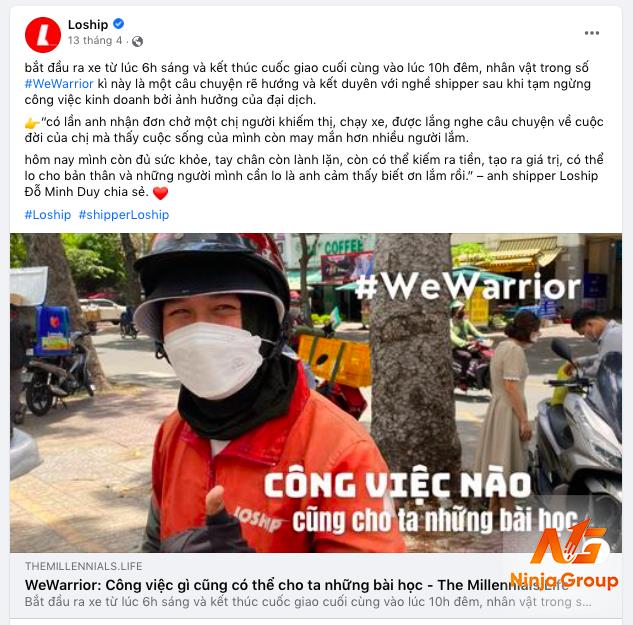Image resolution: width=633 pixels, height=625 pixels.
Task: Open the Loship page profile picture
Action: 43,34
